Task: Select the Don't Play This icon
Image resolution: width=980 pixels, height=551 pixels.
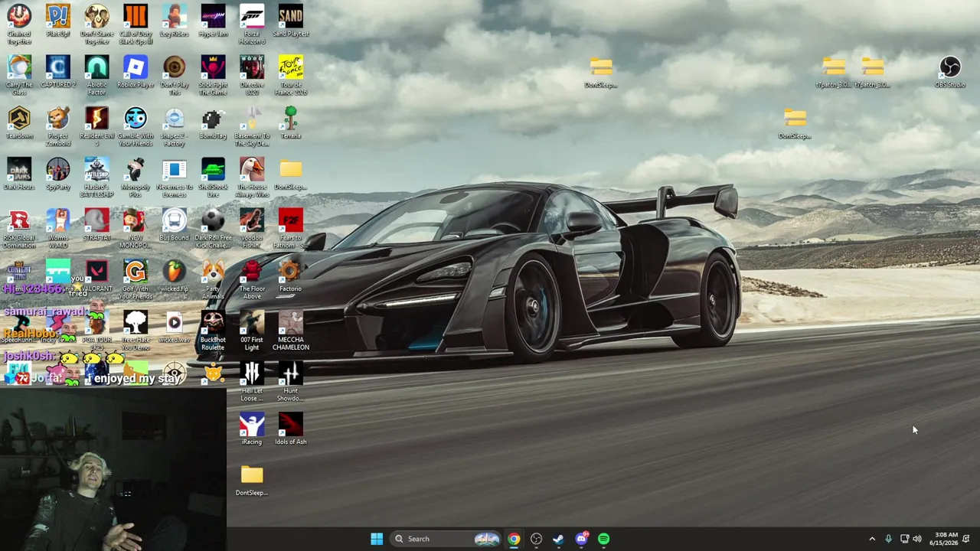Action: coord(174,75)
